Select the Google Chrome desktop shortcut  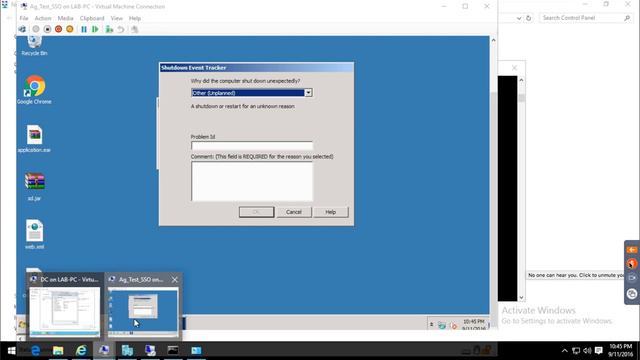click(34, 90)
